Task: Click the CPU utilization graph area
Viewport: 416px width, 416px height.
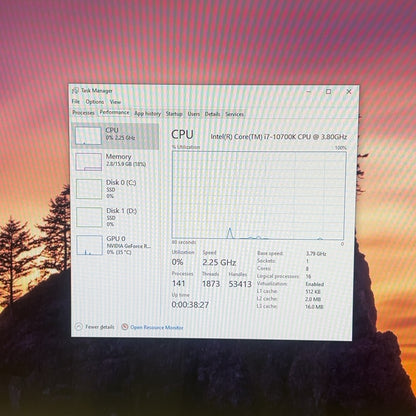Action: pyautogui.click(x=259, y=195)
